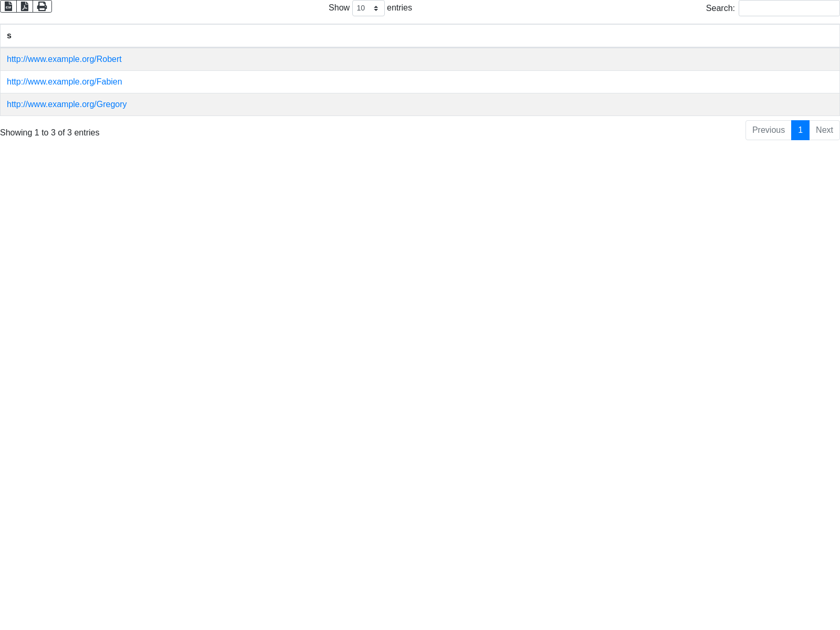
Task: Visit the Gregory example.org link
Action: (x=67, y=104)
